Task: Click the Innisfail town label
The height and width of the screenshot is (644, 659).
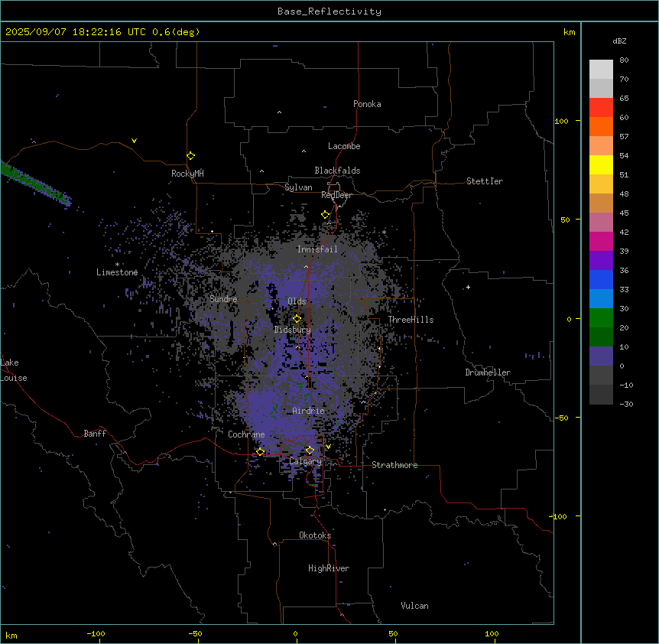Action: click(317, 249)
